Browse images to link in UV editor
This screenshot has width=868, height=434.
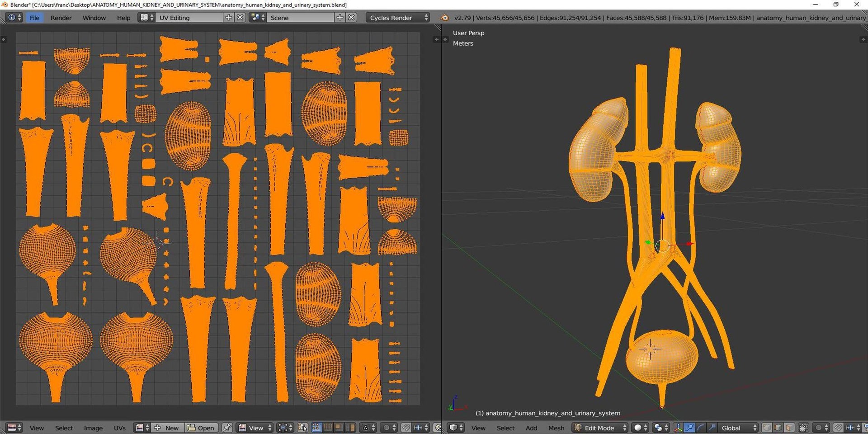142,428
